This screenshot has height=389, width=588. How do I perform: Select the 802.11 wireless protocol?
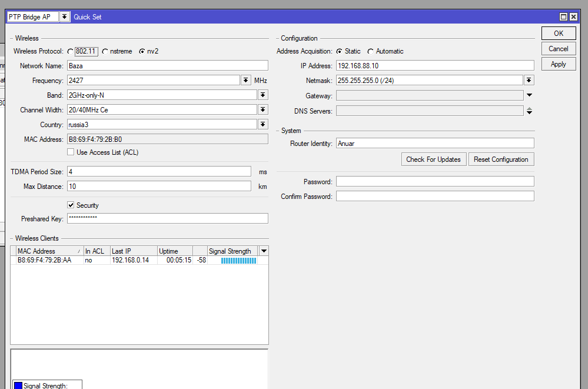pos(71,52)
